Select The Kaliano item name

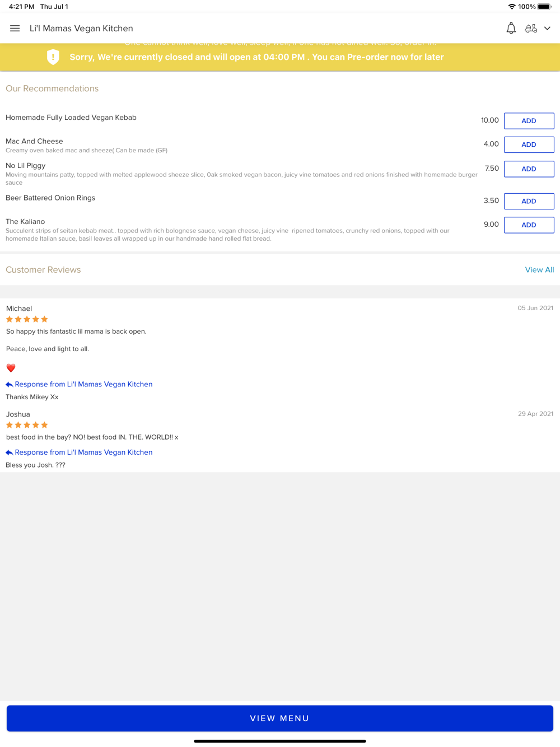[25, 222]
